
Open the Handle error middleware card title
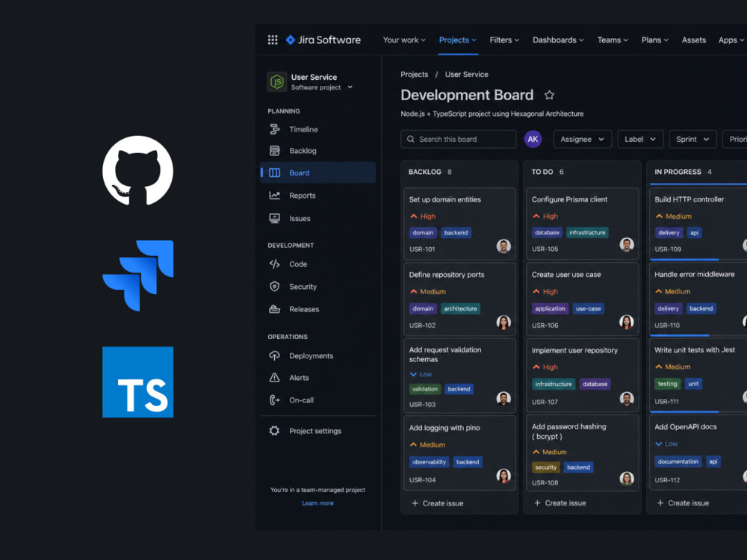click(694, 274)
